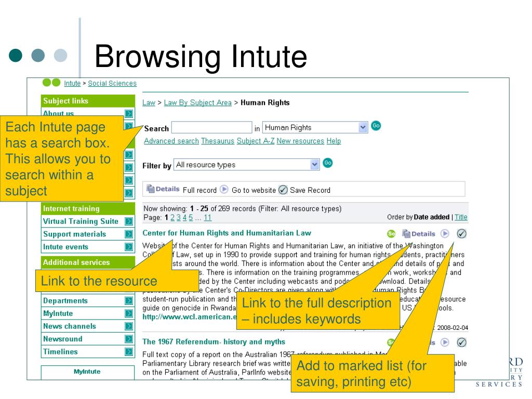Click arrow icon beside Virtual Training Suite

coord(129,221)
